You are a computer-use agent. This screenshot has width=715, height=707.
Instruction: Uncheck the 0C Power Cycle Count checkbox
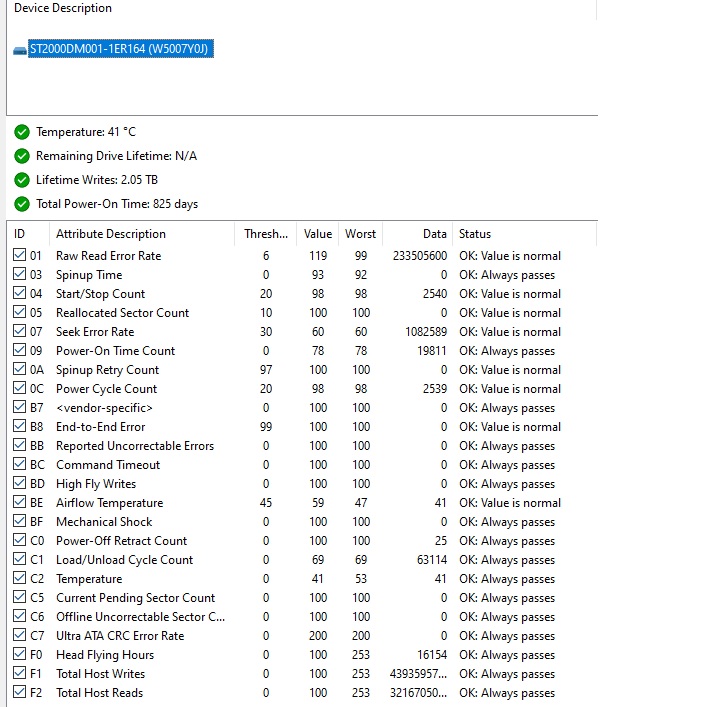tap(19, 388)
